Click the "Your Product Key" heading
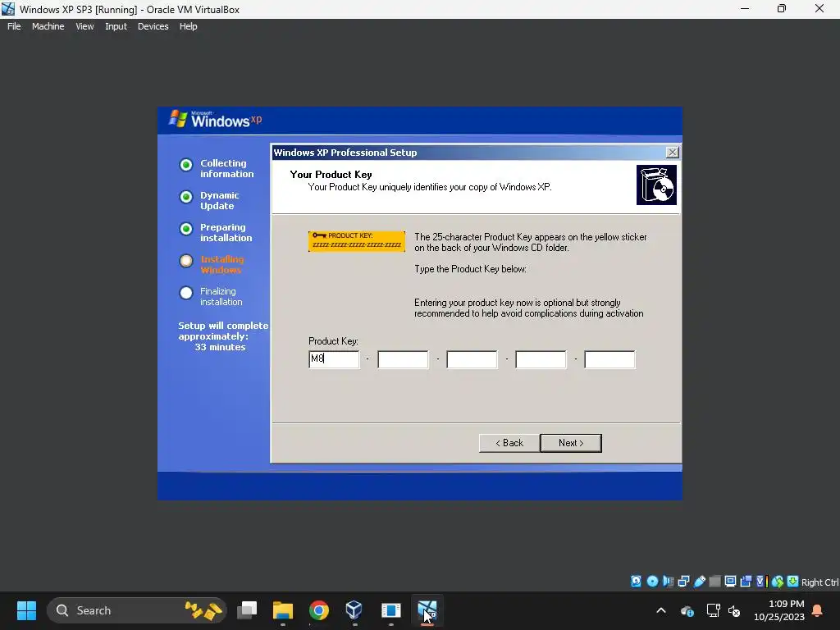The height and width of the screenshot is (630, 840). pyautogui.click(x=331, y=175)
